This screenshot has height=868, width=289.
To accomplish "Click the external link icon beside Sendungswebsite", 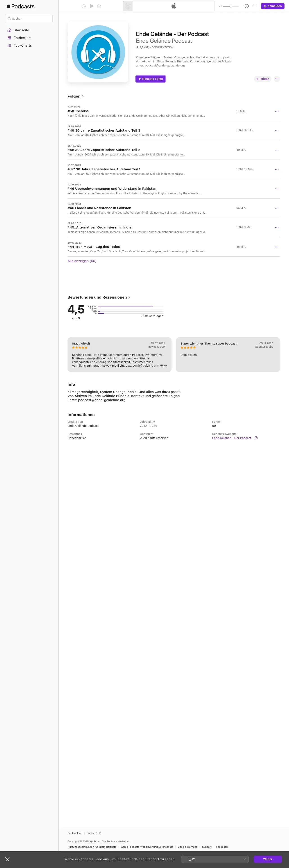I will [x=256, y=438].
